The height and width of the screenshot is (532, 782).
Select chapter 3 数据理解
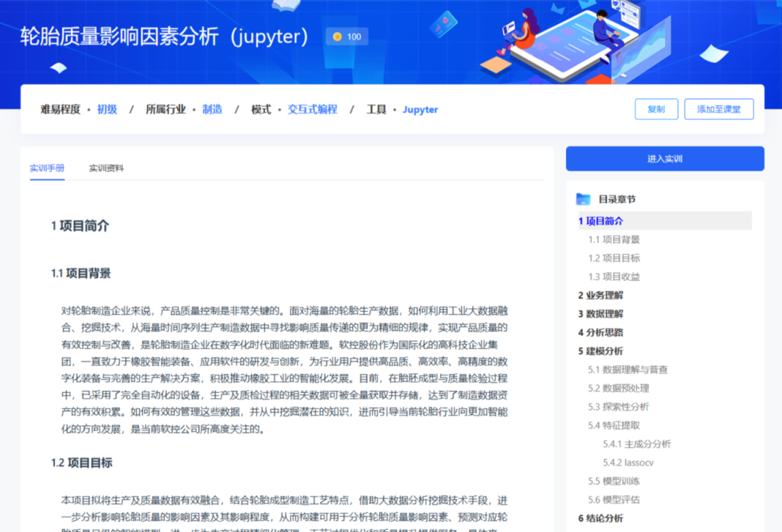(601, 313)
